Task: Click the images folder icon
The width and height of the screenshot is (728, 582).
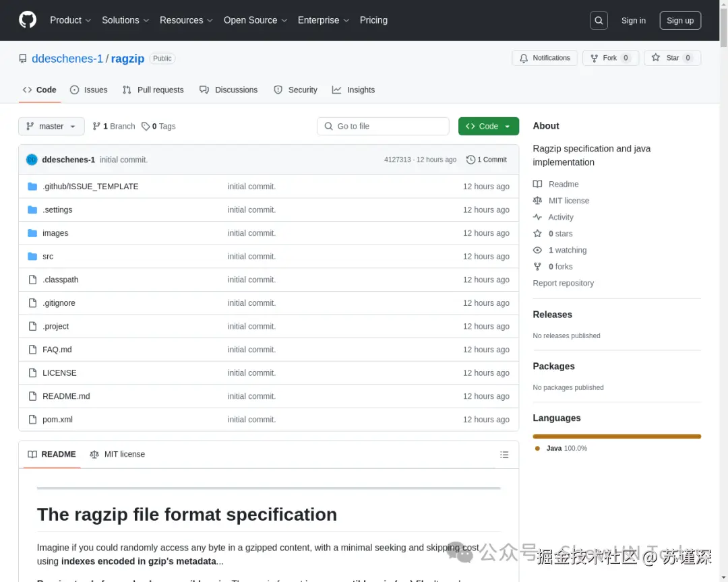Action: click(x=32, y=233)
